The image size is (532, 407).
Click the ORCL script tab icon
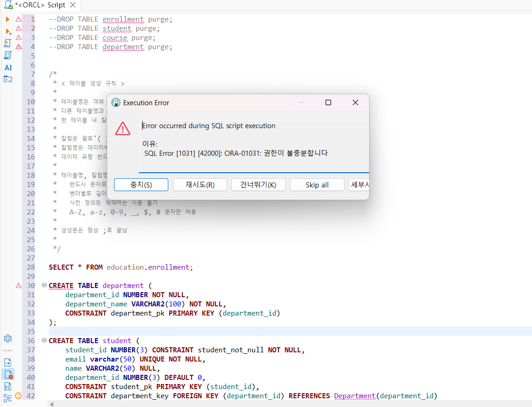point(8,5)
